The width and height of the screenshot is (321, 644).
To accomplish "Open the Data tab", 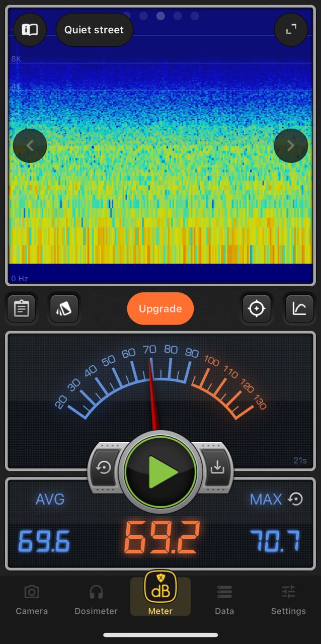I will click(224, 599).
